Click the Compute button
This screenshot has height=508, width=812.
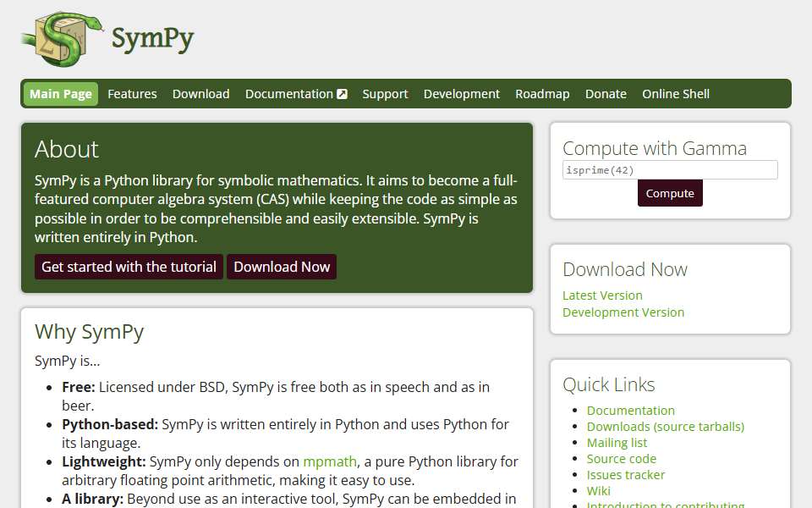click(x=670, y=193)
